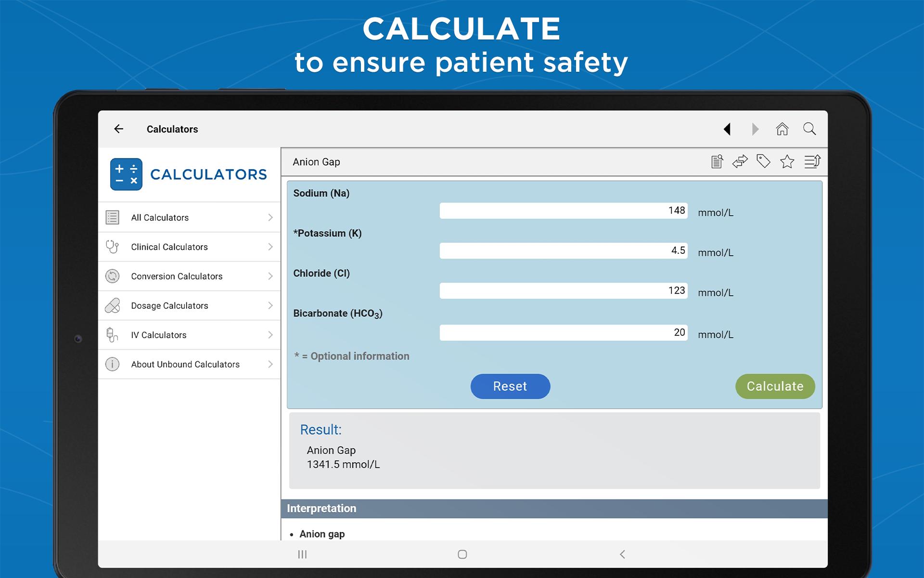Expand All Calculators chevron

pos(270,217)
